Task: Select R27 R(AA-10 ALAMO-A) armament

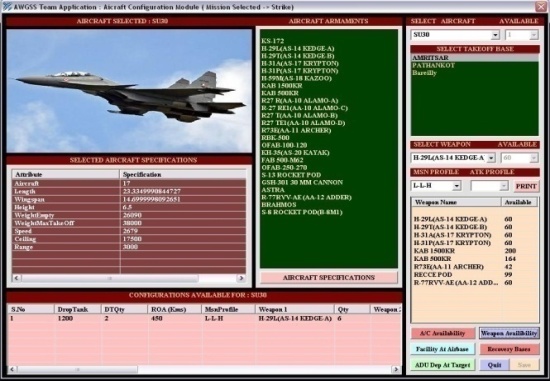Action: pos(300,101)
